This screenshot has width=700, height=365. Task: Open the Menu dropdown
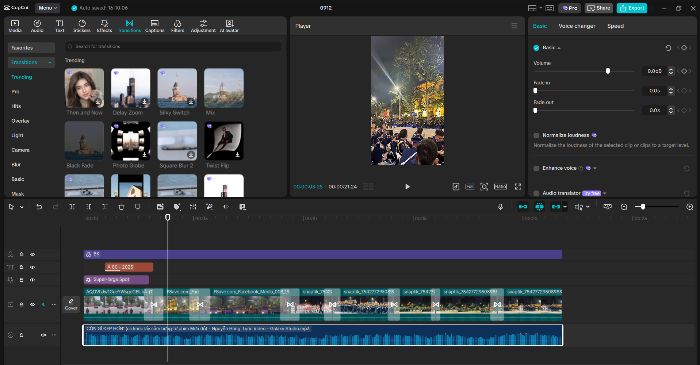pos(47,8)
